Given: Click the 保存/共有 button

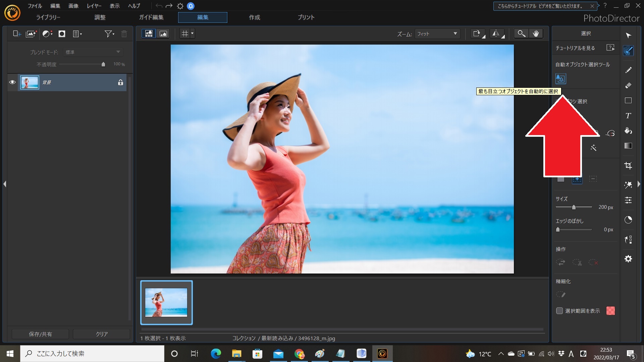Looking at the screenshot, I should 40,334.
